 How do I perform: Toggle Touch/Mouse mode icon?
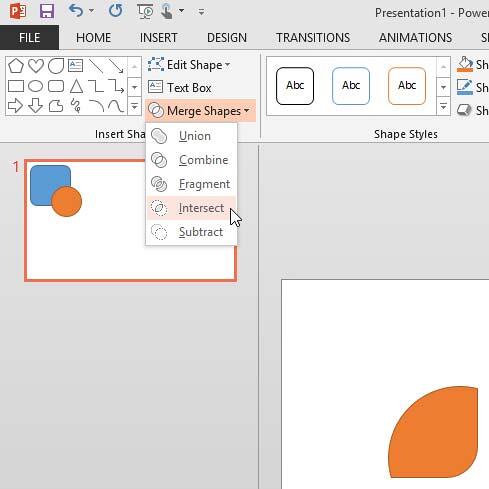point(167,12)
